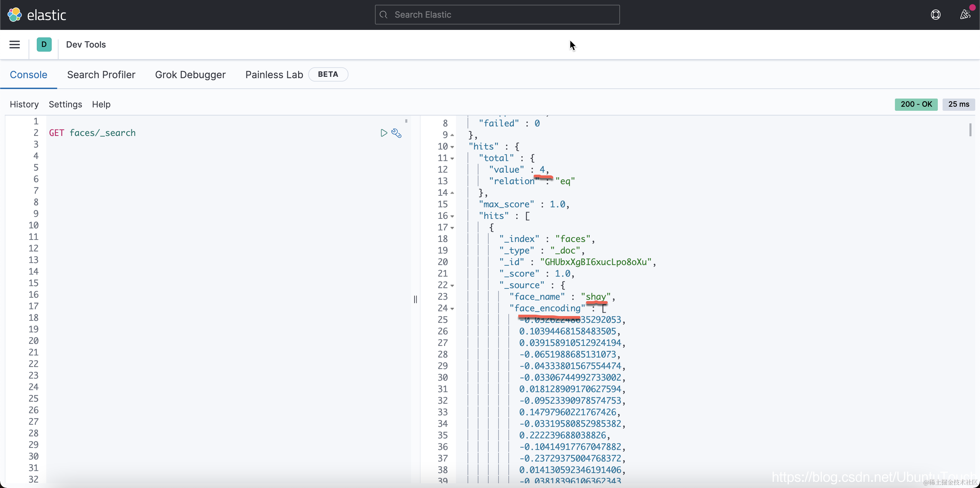Focus the Search Elastic input field
The image size is (980, 488).
point(502,15)
